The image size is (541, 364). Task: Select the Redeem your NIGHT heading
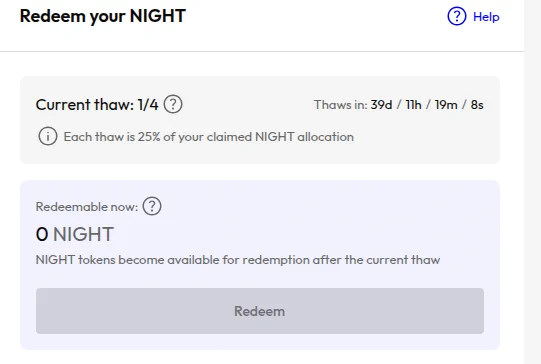coord(103,16)
